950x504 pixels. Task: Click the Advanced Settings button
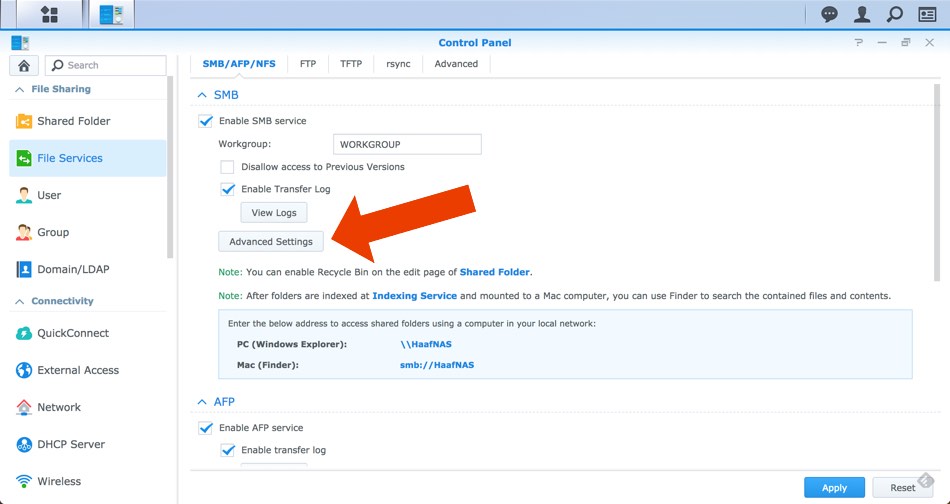click(270, 241)
